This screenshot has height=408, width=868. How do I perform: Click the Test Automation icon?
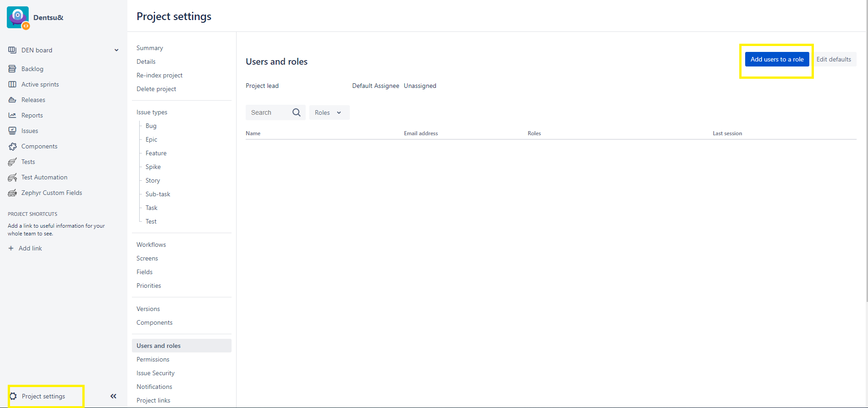[12, 177]
